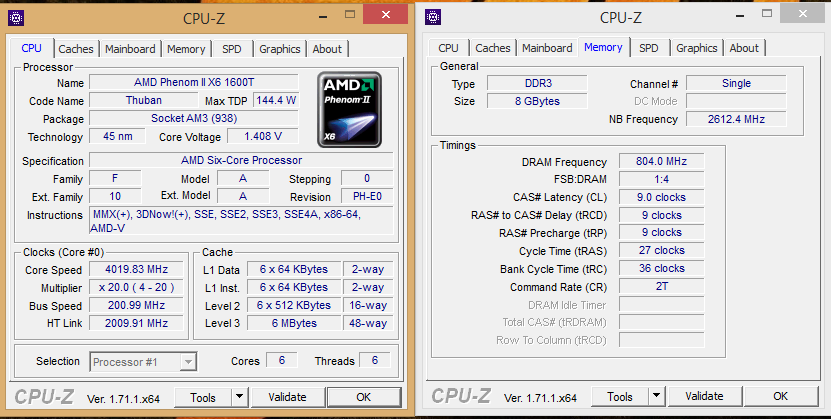The width and height of the screenshot is (831, 419).
Task: Click OK button in left window
Action: tap(364, 397)
